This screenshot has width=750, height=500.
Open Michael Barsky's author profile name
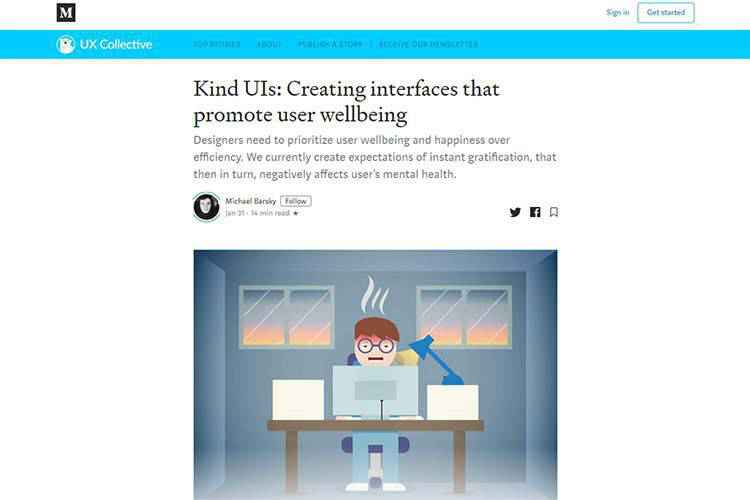click(x=251, y=201)
